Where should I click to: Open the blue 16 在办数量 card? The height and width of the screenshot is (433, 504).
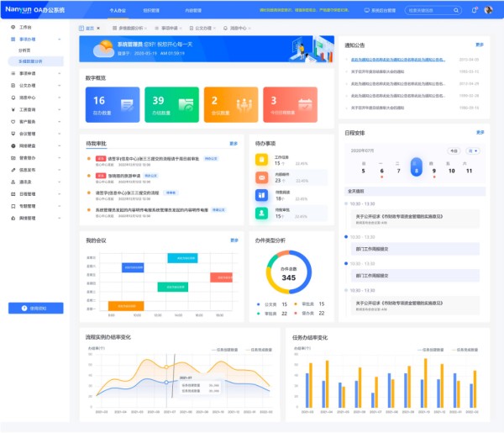(113, 104)
